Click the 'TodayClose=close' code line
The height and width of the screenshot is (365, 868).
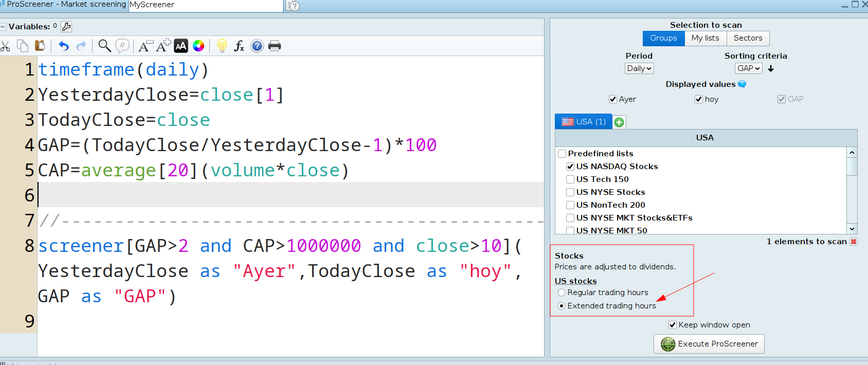[124, 120]
